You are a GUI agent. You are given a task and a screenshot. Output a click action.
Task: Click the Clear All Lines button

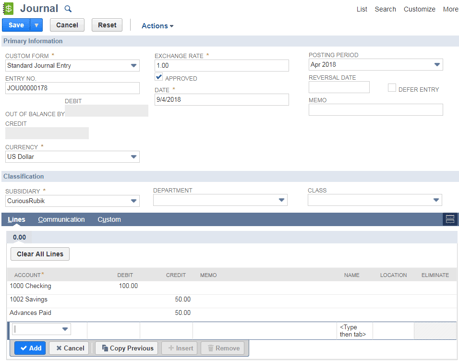click(x=40, y=254)
